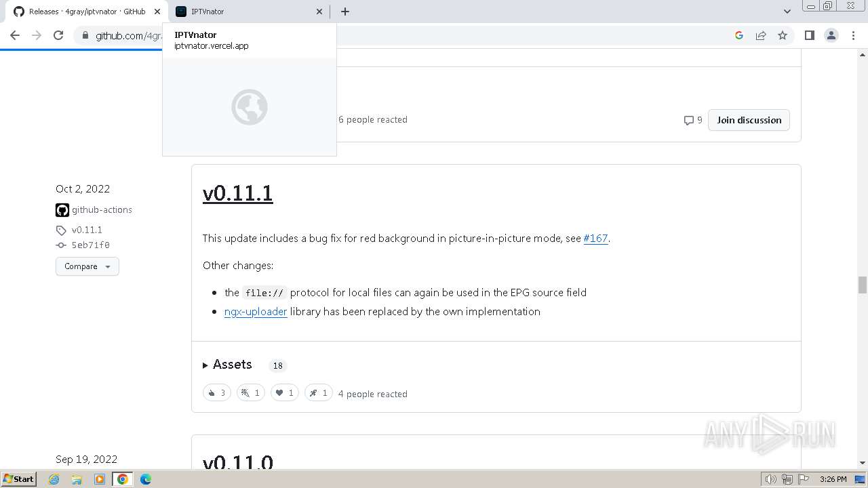This screenshot has width=868, height=488.
Task: Open the Google icon in address bar
Action: coord(739,35)
